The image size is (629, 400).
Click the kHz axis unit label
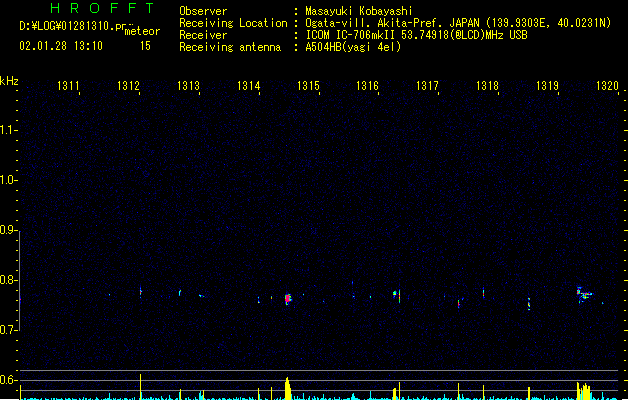click(9, 81)
